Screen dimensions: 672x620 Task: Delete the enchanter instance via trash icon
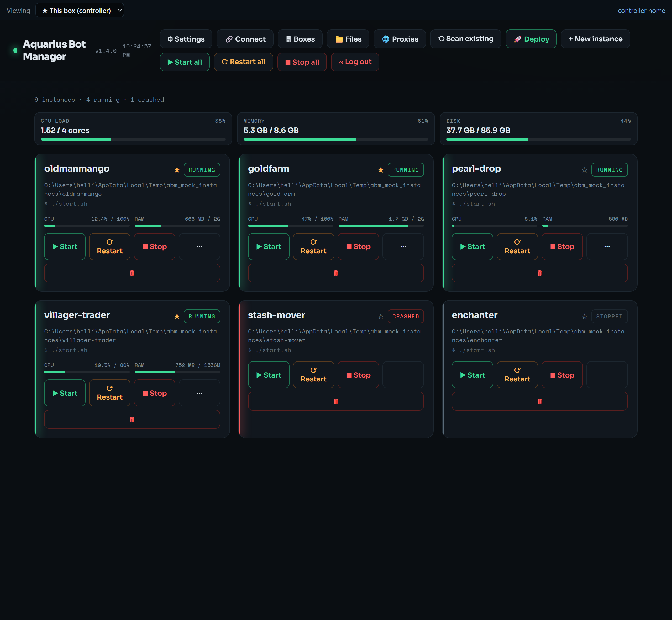pyautogui.click(x=539, y=401)
